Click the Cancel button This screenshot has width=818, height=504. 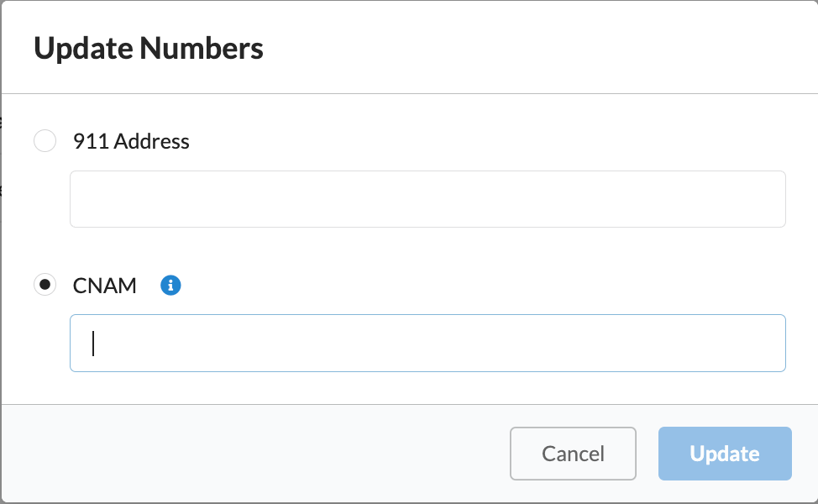(x=573, y=454)
